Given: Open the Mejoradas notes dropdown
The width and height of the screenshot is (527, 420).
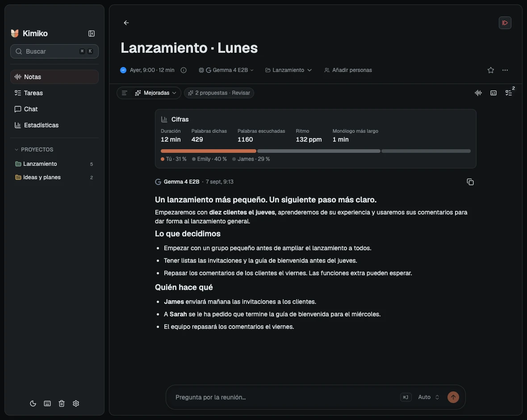Looking at the screenshot, I should coord(155,93).
